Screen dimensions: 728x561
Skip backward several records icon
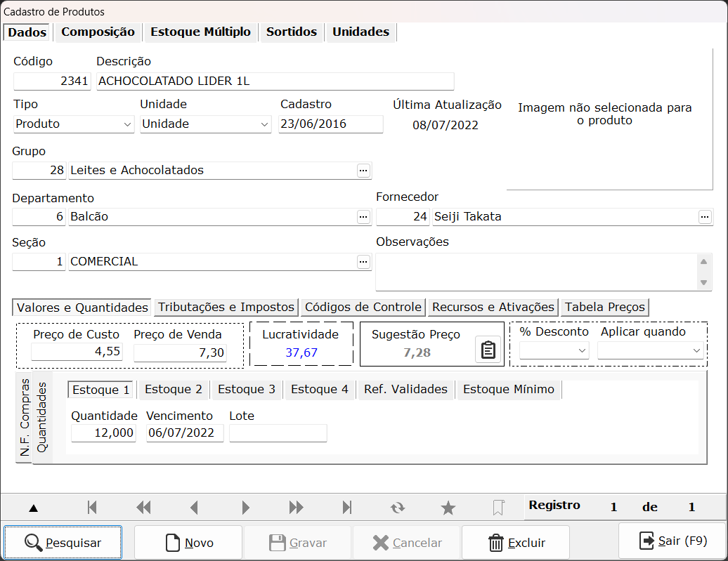coord(143,508)
